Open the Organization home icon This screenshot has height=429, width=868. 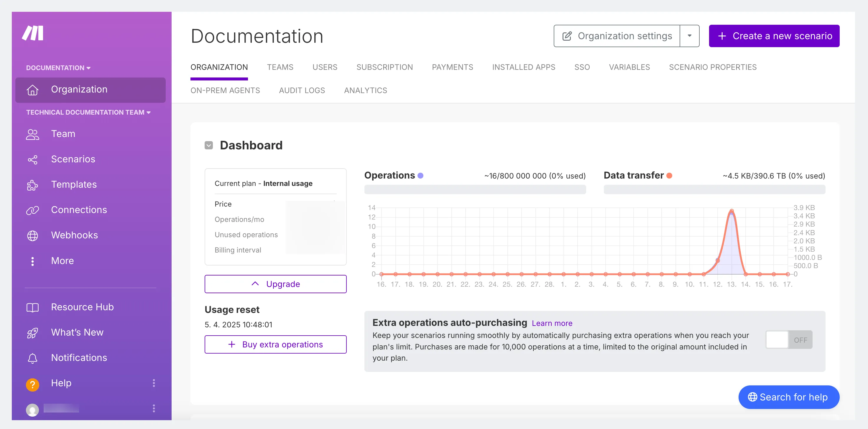tap(32, 90)
